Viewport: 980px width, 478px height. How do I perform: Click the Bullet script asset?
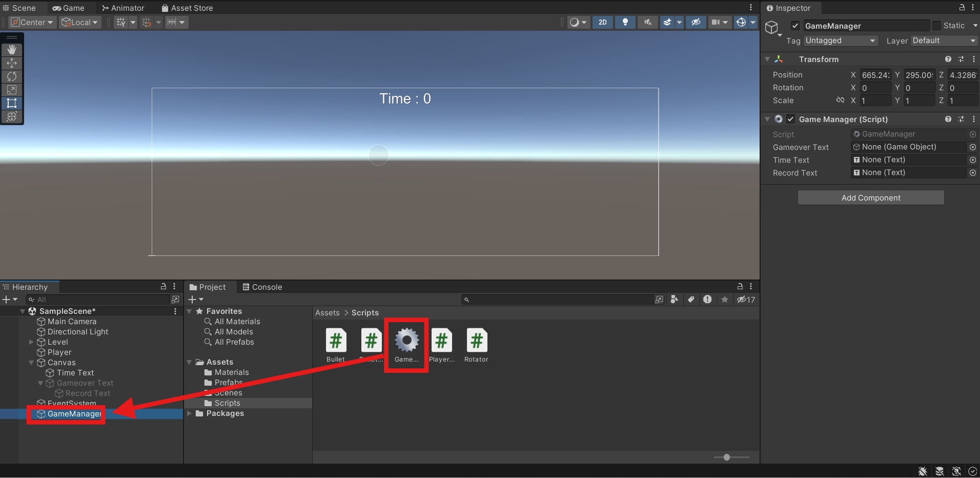coord(336,345)
